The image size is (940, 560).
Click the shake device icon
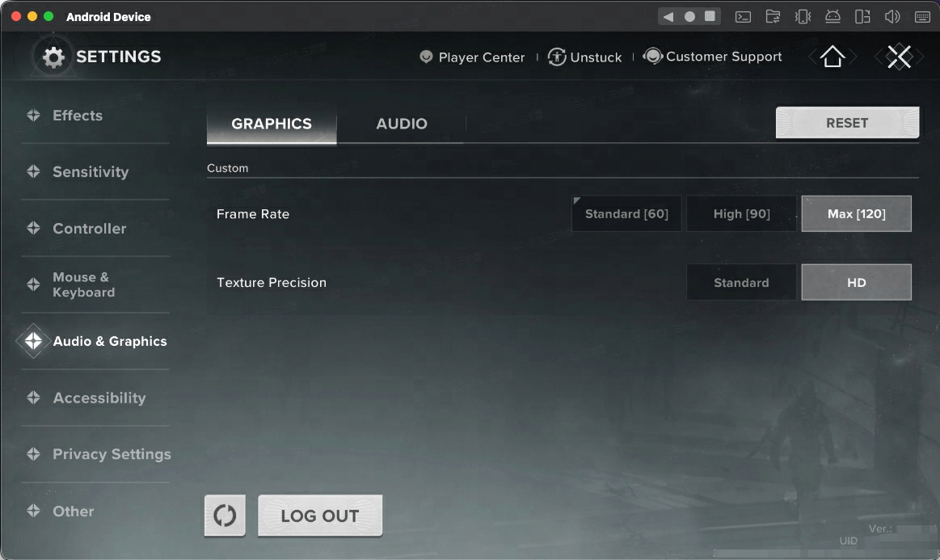803,16
